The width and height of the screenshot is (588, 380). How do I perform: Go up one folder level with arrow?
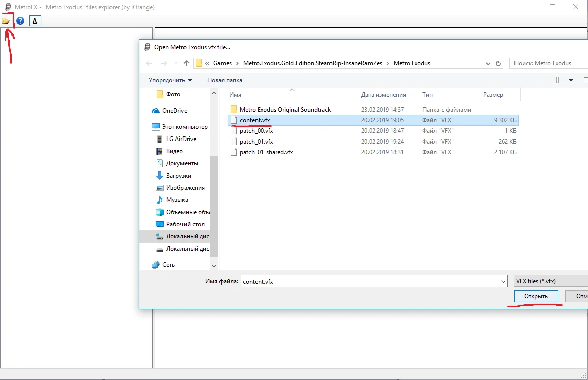187,63
